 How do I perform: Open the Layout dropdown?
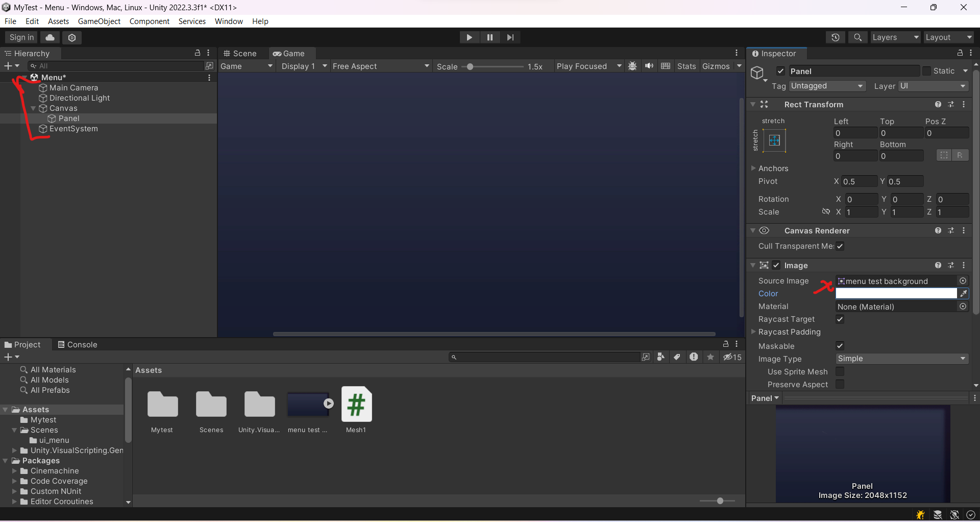948,37
